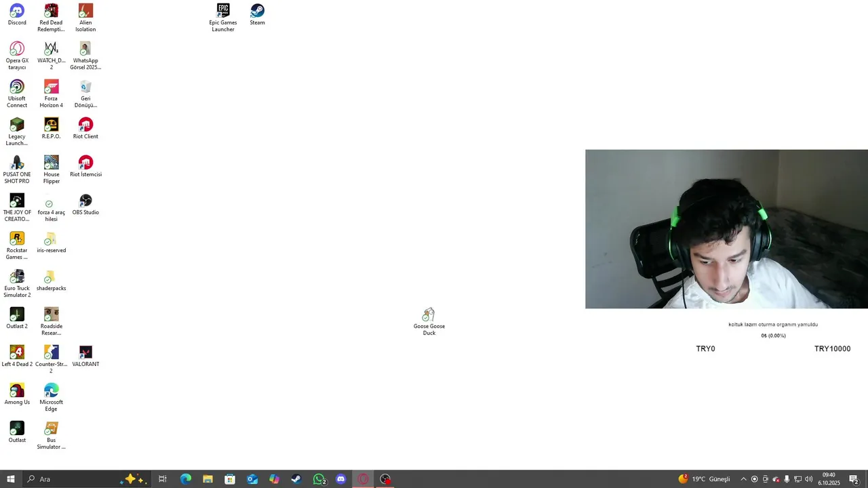Select Forza Horizon 4 desktop icon
Image resolution: width=868 pixels, height=488 pixels.
[51, 94]
